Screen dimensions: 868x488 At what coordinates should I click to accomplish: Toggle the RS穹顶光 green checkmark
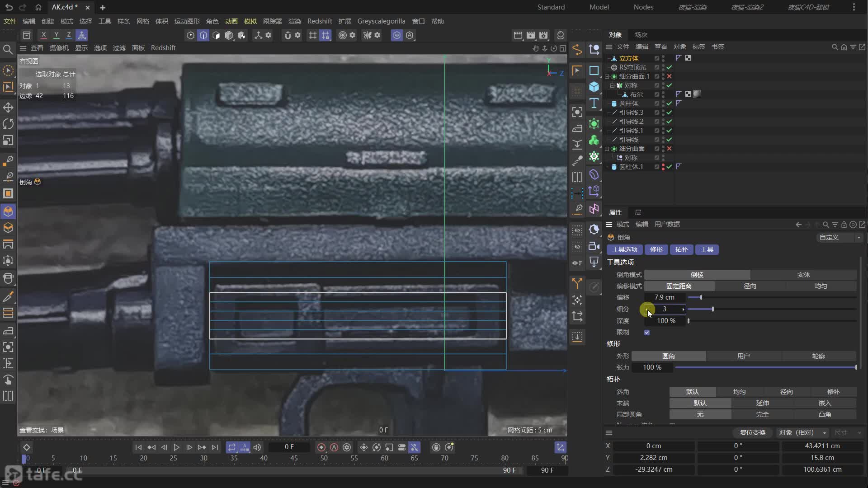click(x=670, y=67)
